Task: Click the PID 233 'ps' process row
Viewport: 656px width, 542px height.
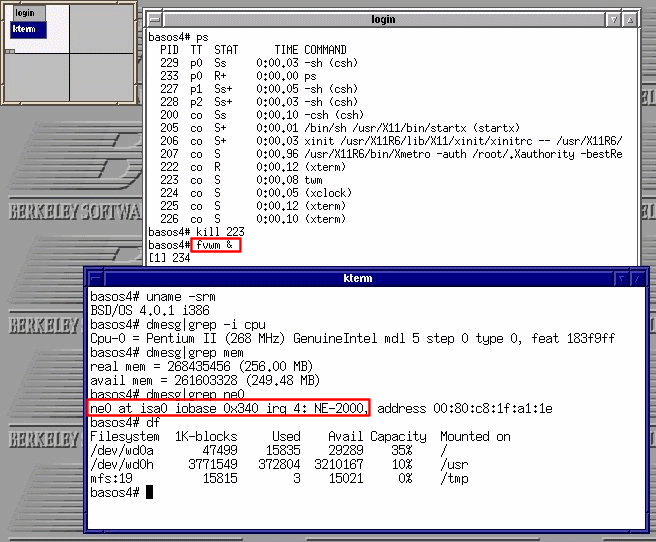Action: click(238, 76)
